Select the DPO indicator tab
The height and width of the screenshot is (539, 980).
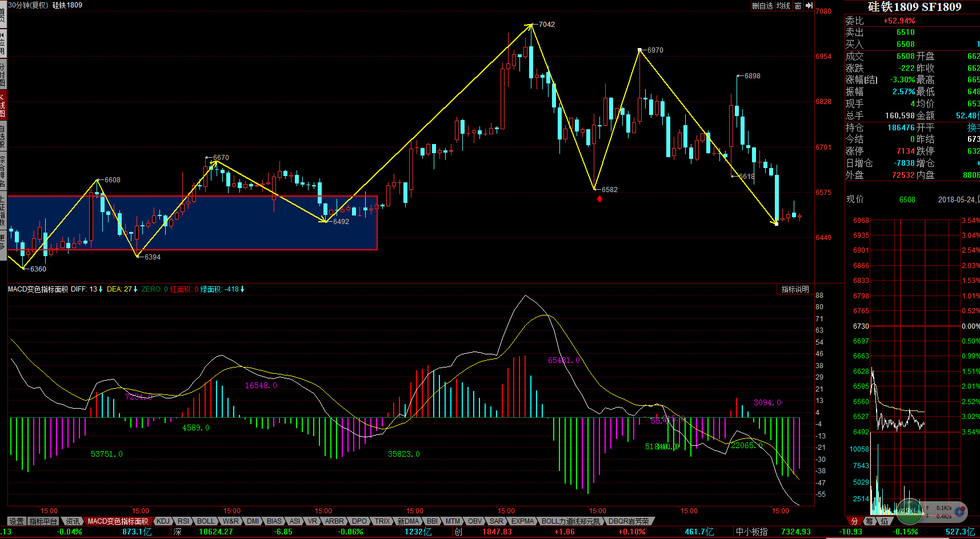(359, 521)
